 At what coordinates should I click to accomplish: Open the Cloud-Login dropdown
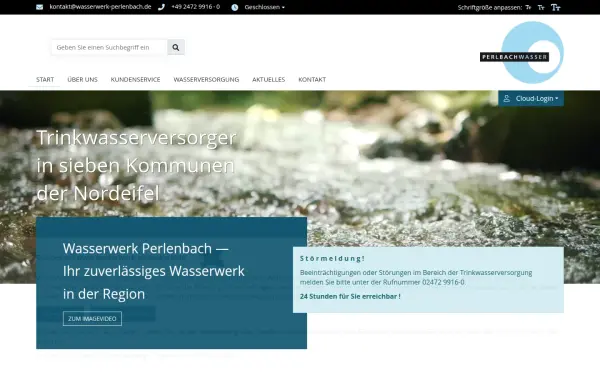coord(531,99)
